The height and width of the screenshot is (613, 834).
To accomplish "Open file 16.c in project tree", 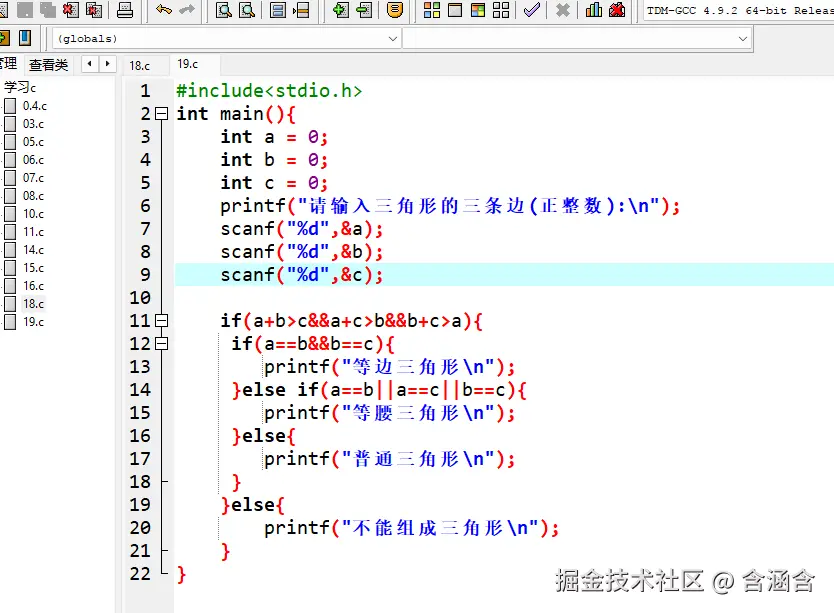I will (33, 286).
